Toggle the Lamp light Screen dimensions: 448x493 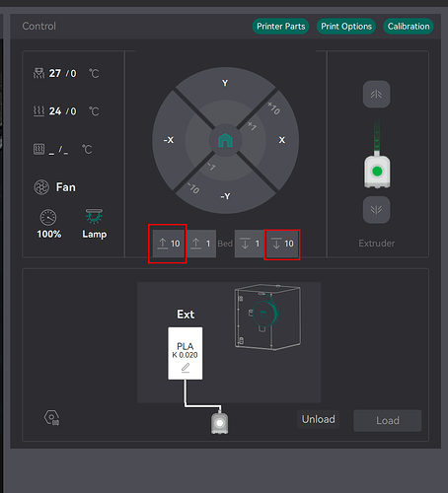click(94, 224)
